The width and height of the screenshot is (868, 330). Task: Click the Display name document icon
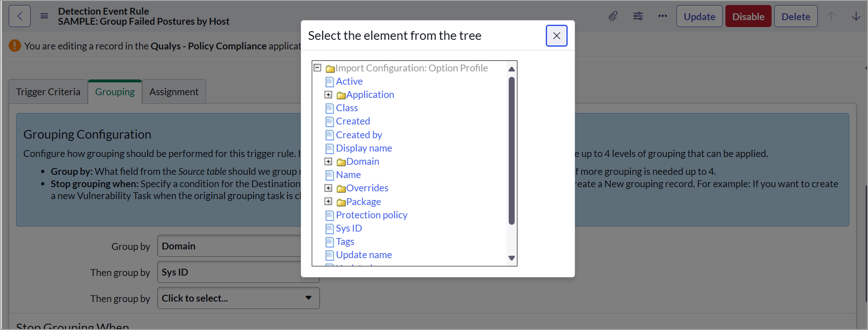click(x=330, y=149)
